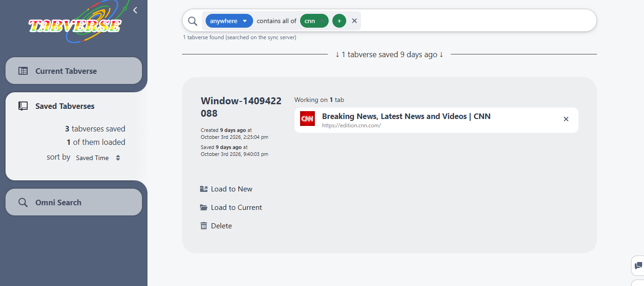This screenshot has height=286, width=644.
Task: Click the Tabverse logo
Action: pos(75,23)
